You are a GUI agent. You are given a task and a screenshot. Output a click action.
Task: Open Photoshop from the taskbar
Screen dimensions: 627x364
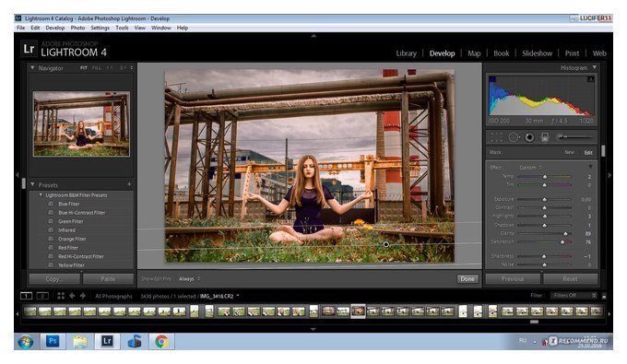click(53, 342)
